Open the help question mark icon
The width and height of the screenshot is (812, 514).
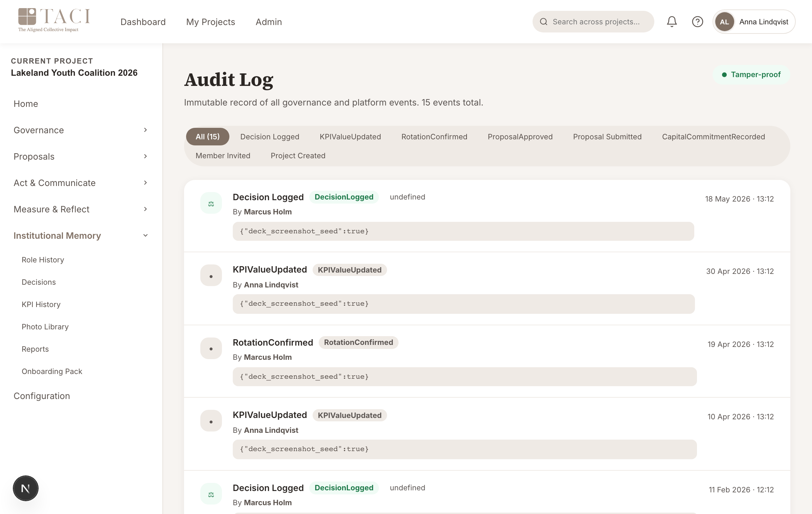click(x=697, y=22)
